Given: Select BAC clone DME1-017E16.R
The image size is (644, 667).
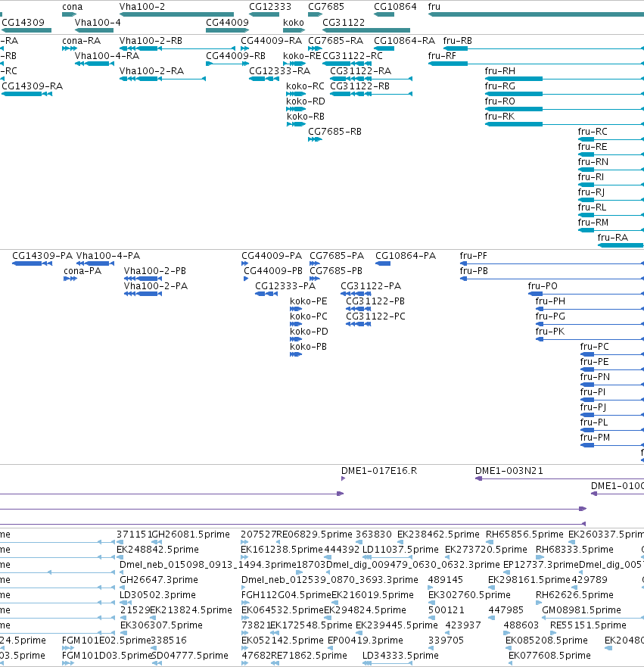Looking at the screenshot, I should 343,478.
